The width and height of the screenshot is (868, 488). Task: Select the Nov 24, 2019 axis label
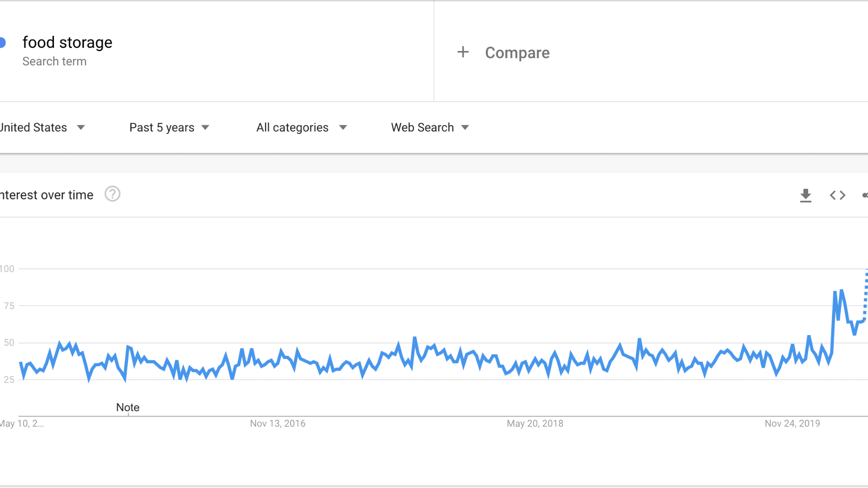792,424
